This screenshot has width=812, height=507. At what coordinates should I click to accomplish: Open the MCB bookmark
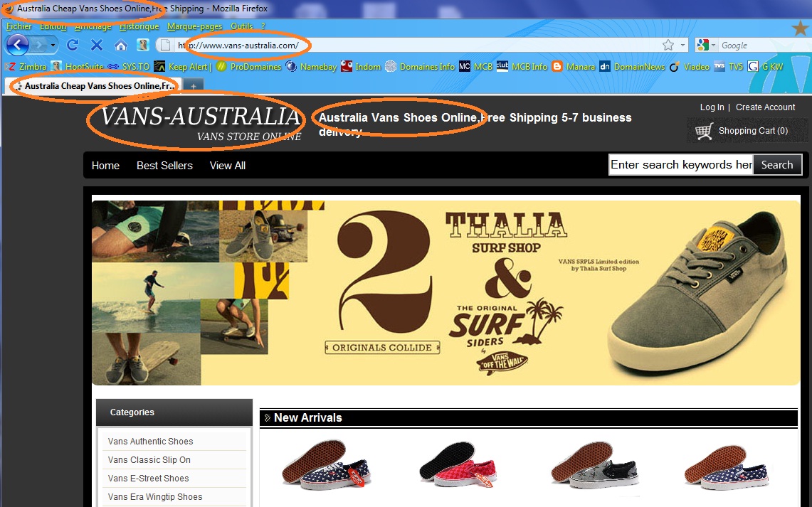click(x=476, y=67)
